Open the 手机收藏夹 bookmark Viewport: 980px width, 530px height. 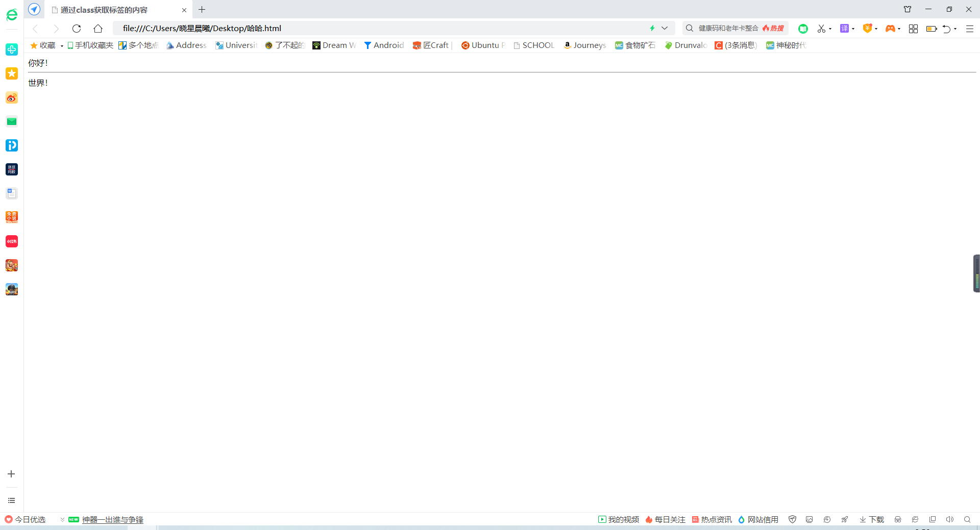point(90,45)
